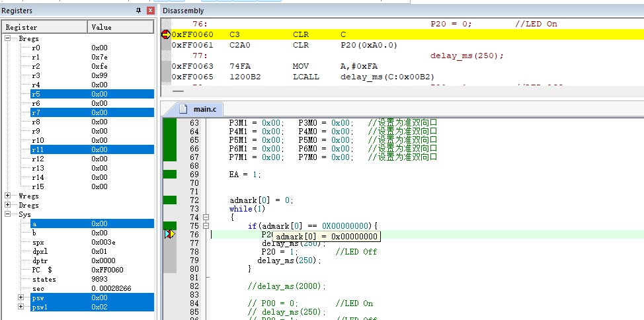
Task: Select register r4 row
Action: click(x=92, y=85)
